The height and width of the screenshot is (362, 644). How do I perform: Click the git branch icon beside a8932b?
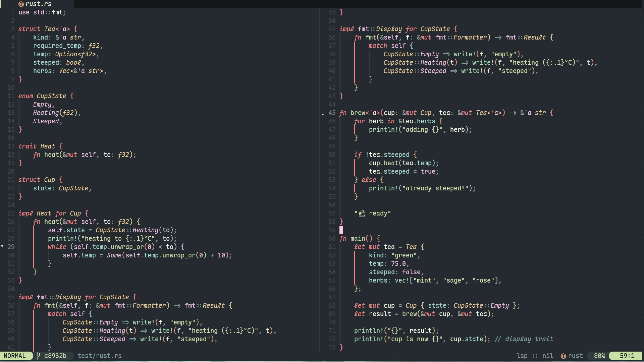pos(39,356)
